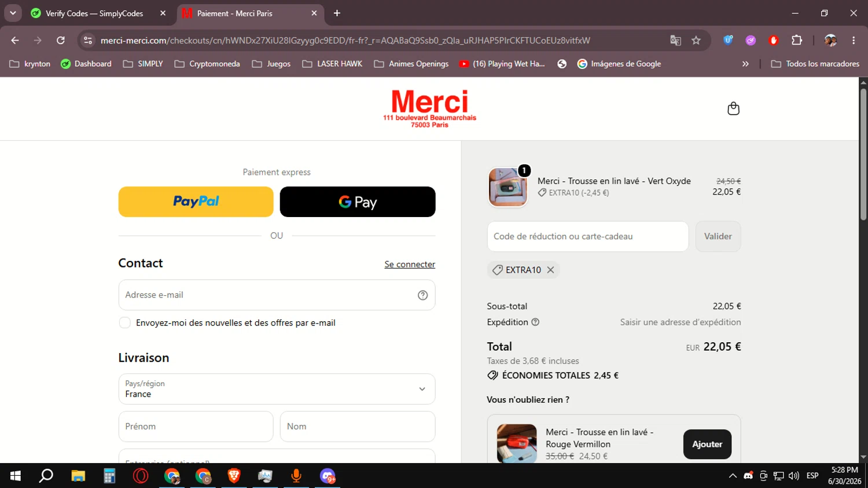Open the microphone app in taskbar
This screenshot has width=868, height=488.
point(296,476)
